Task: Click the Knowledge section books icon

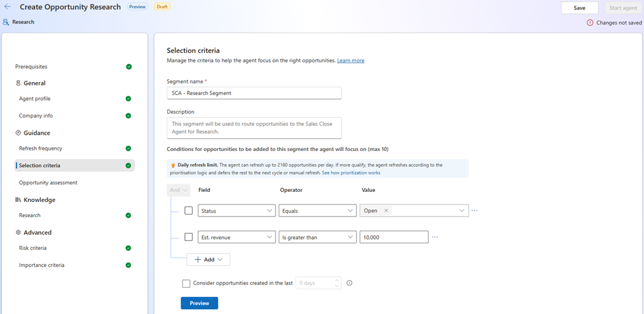Action: [18, 199]
